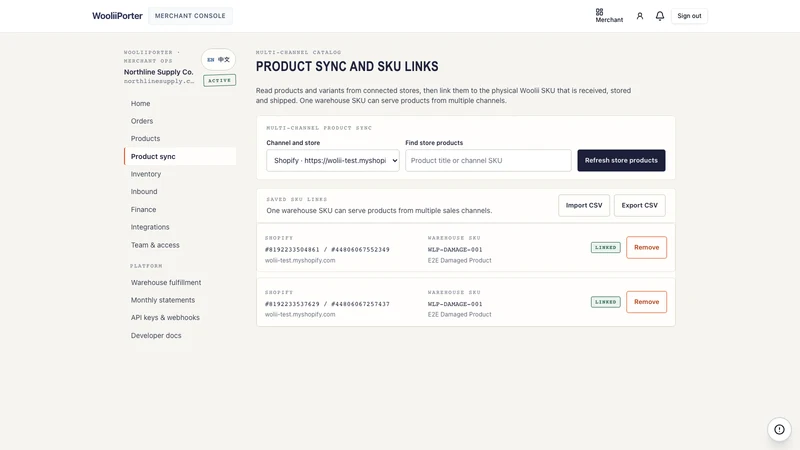Select text '#8192233504861 / #44806067552349'

coord(327,249)
